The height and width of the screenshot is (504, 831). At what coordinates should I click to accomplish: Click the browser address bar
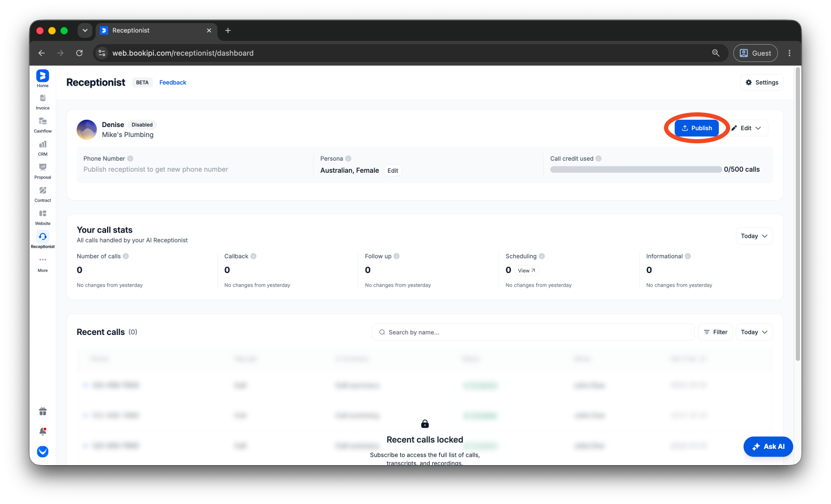410,53
